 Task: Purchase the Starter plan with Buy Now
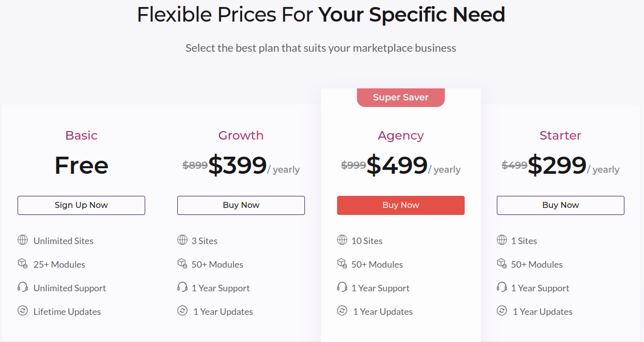coord(561,205)
